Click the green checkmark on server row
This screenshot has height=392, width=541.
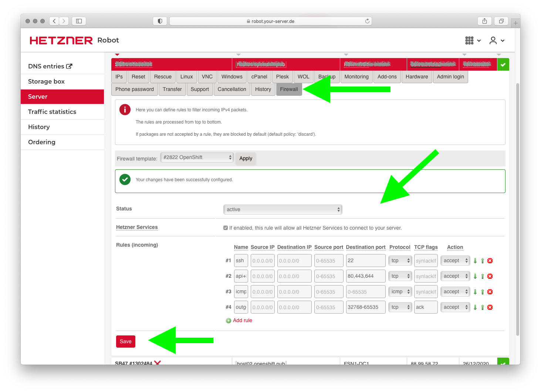click(503, 64)
